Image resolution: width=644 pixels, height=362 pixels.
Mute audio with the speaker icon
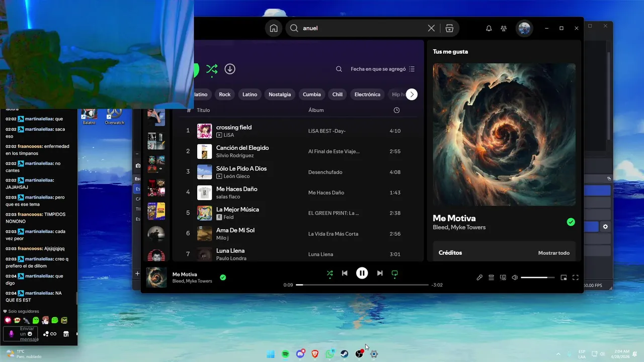click(x=515, y=277)
